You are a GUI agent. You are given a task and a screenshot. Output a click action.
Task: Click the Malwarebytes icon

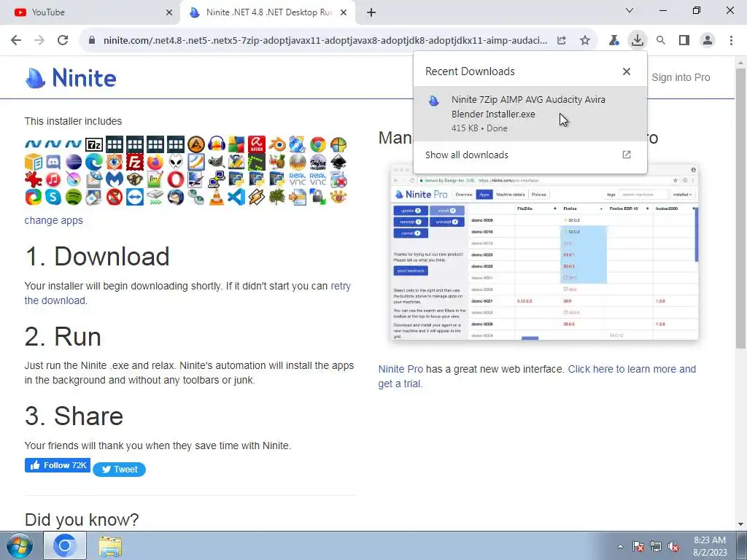click(115, 179)
